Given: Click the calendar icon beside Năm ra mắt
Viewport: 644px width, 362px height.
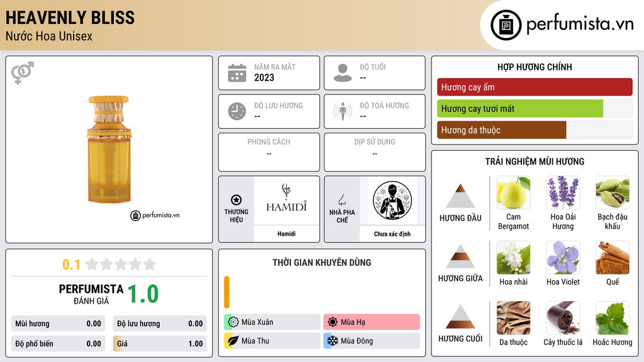Looking at the screenshot, I should (x=237, y=73).
